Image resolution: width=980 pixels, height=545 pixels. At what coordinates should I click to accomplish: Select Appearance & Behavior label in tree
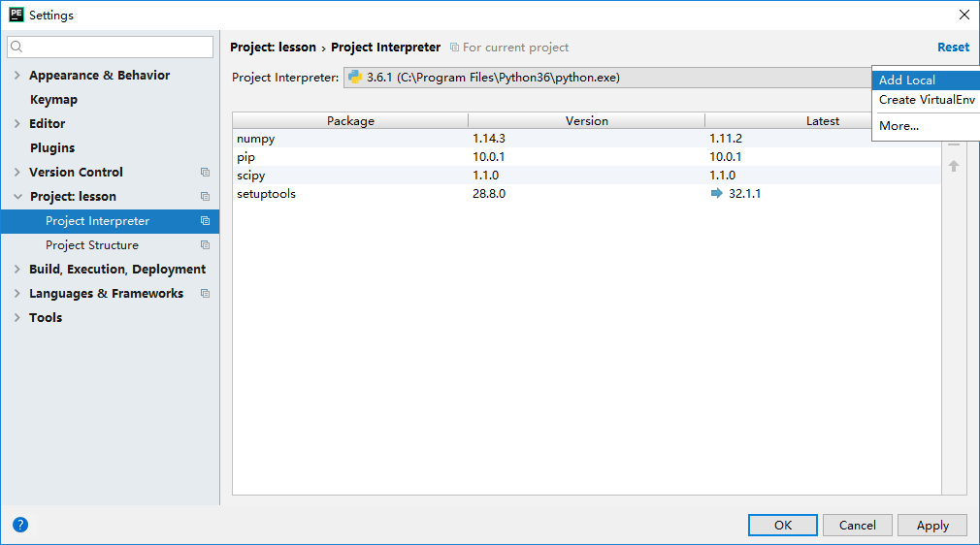tap(99, 75)
